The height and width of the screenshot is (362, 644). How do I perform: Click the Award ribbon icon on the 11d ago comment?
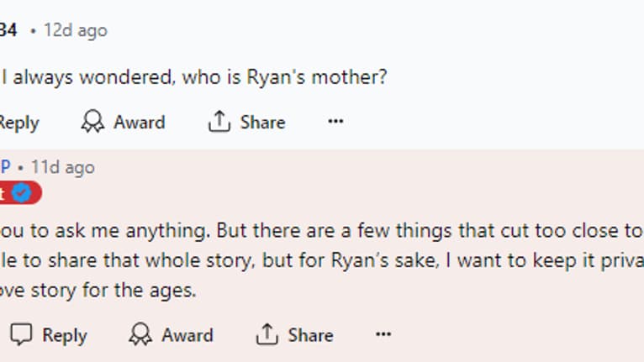(140, 334)
